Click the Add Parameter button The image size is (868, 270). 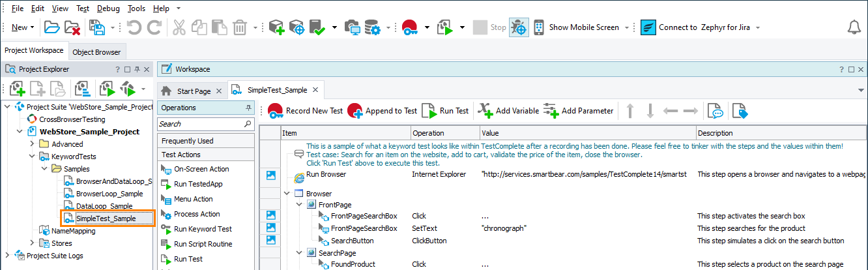click(x=579, y=111)
